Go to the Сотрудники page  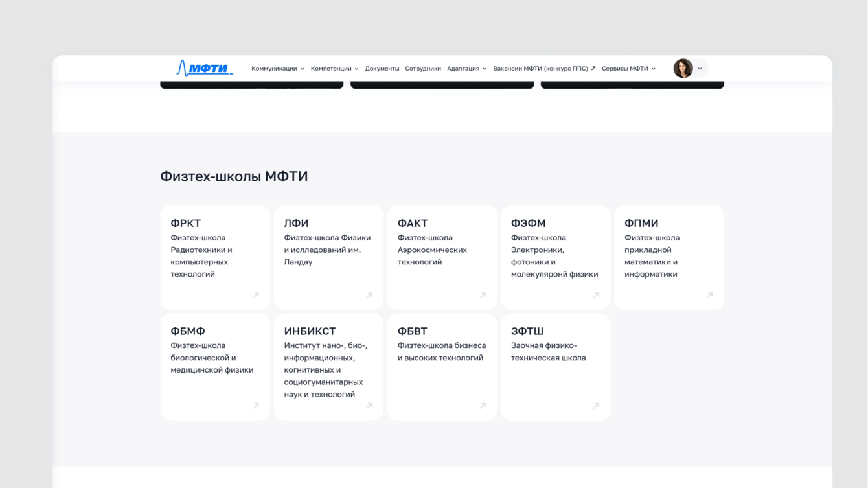[423, 69]
